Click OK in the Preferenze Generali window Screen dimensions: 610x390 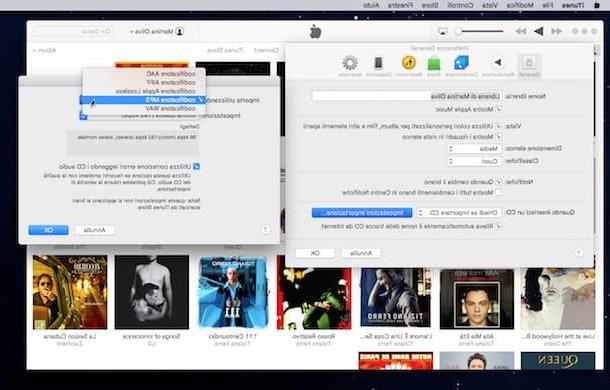coord(315,253)
